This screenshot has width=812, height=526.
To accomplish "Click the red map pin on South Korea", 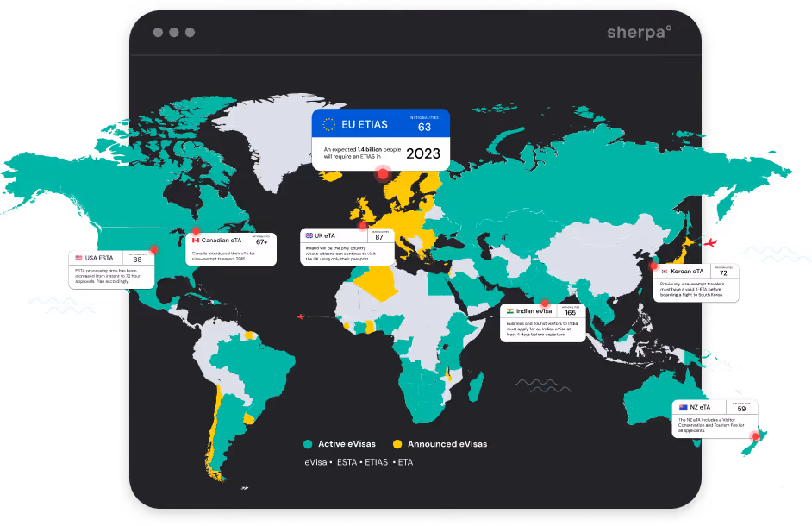I will pyautogui.click(x=653, y=266).
